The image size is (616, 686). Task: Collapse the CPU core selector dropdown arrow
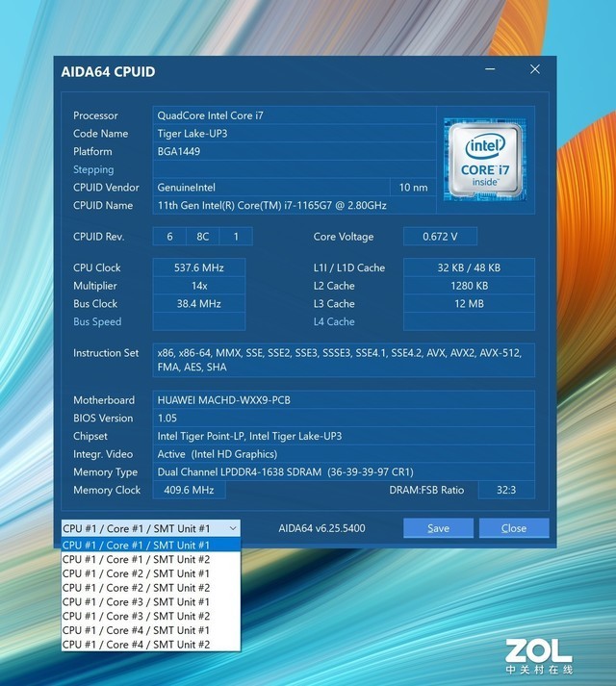pyautogui.click(x=233, y=528)
